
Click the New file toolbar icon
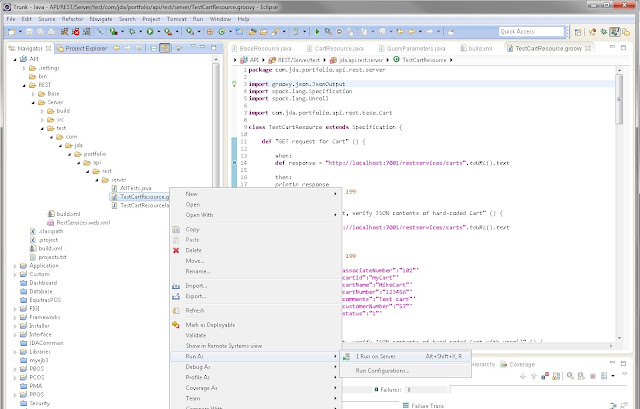(11, 31)
